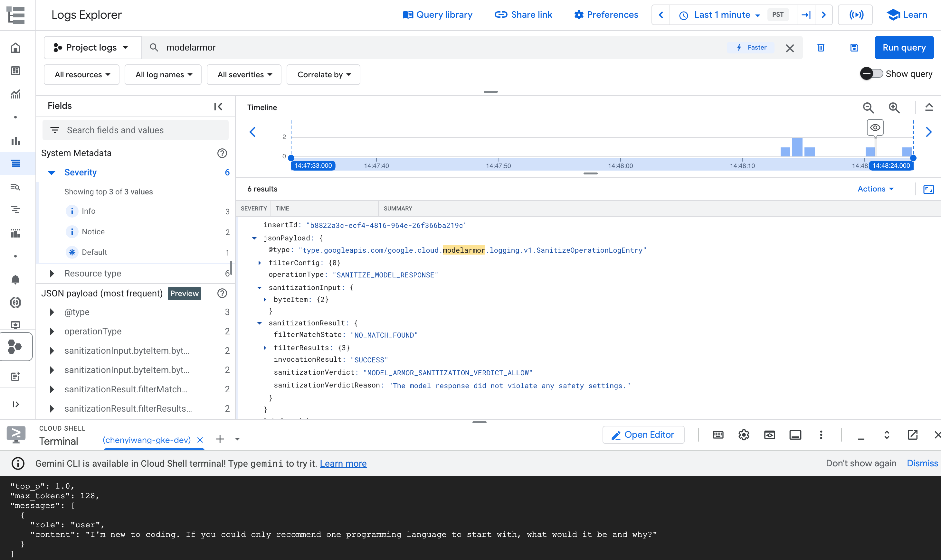941x560 pixels.
Task: Open the keyboard input icon in Cloud Shell
Action: point(718,435)
